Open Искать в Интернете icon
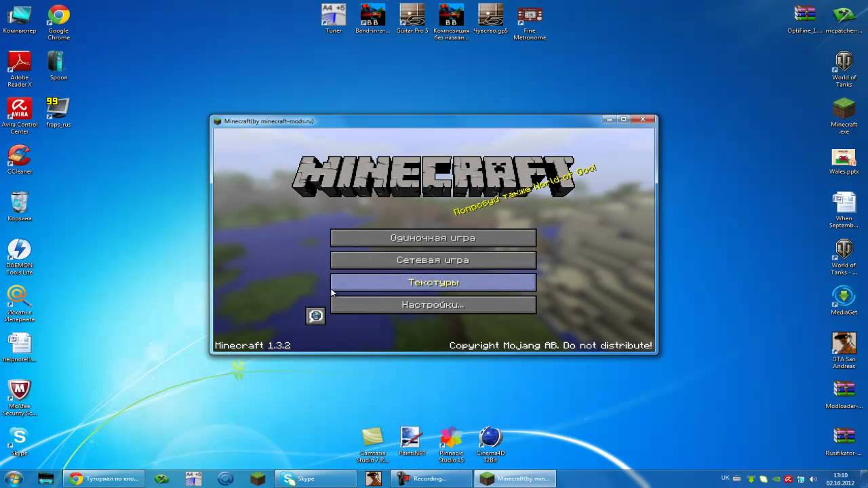868x488 pixels. [x=20, y=304]
